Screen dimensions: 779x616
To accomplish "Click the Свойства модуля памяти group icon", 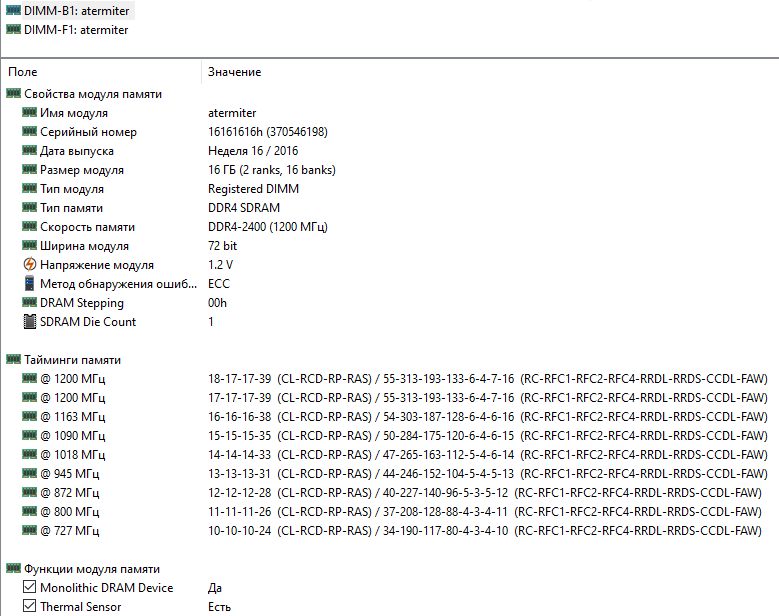I will click(13, 93).
